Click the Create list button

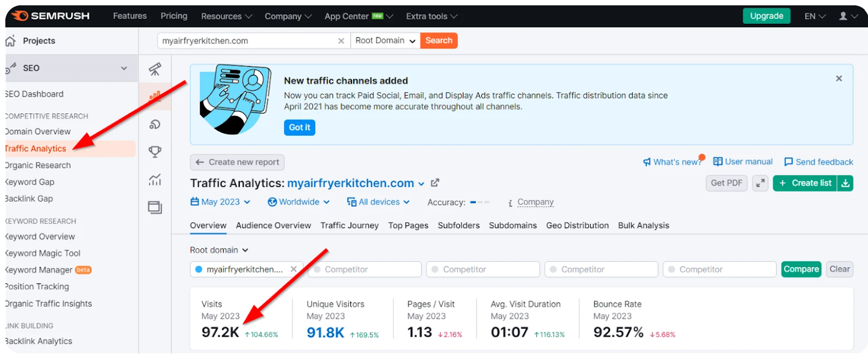coord(805,183)
